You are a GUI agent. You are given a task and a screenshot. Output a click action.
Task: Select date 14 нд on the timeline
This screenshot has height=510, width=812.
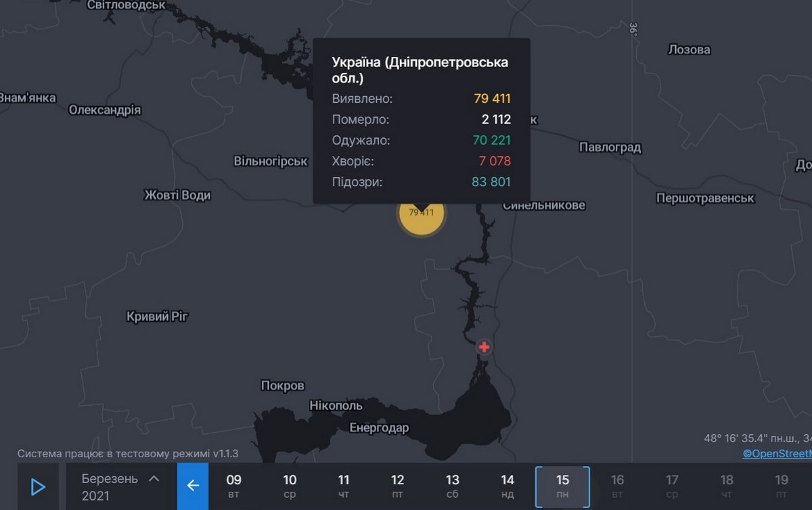tap(507, 487)
